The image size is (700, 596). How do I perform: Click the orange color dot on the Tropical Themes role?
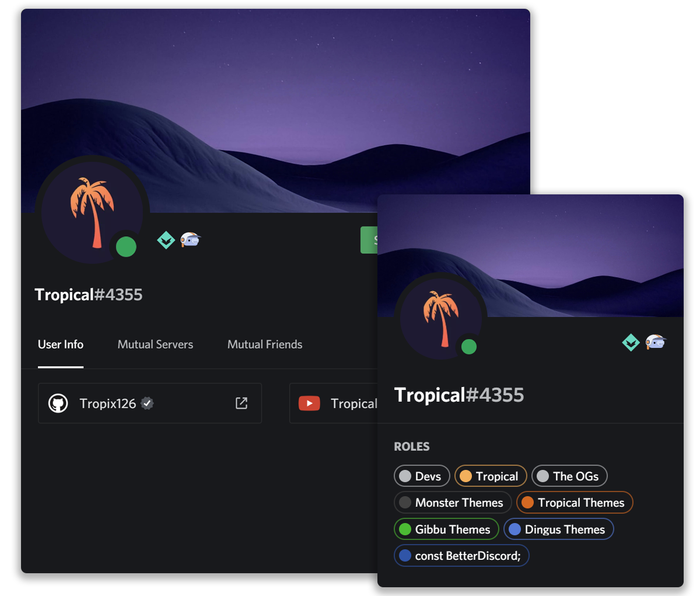click(527, 503)
